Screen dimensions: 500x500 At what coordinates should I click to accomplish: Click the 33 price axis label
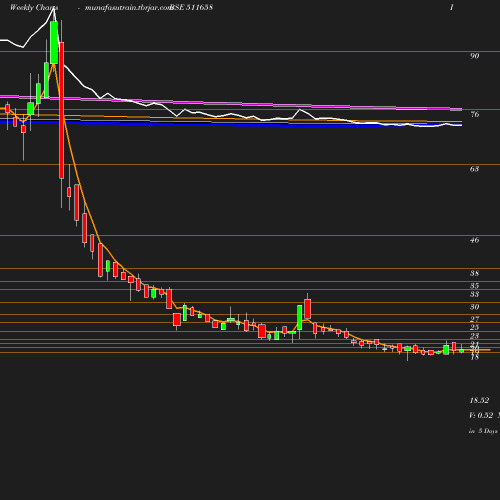pos(474,294)
